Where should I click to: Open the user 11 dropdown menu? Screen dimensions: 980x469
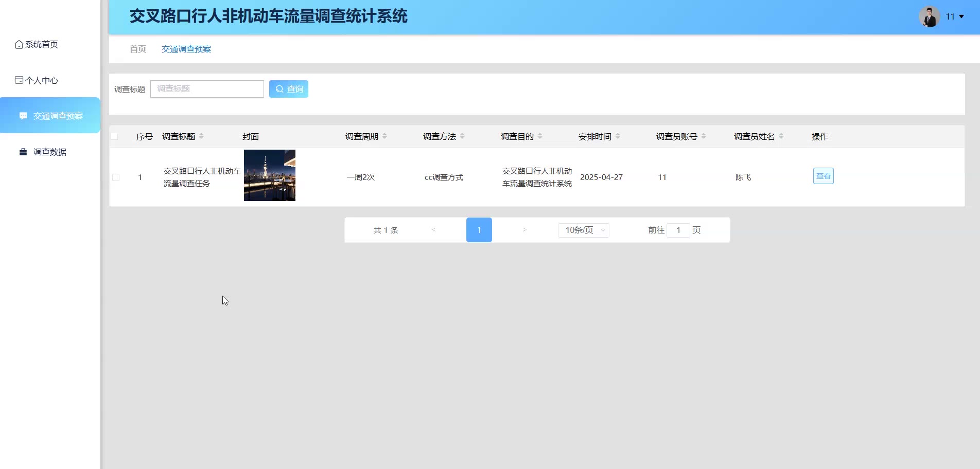(955, 17)
